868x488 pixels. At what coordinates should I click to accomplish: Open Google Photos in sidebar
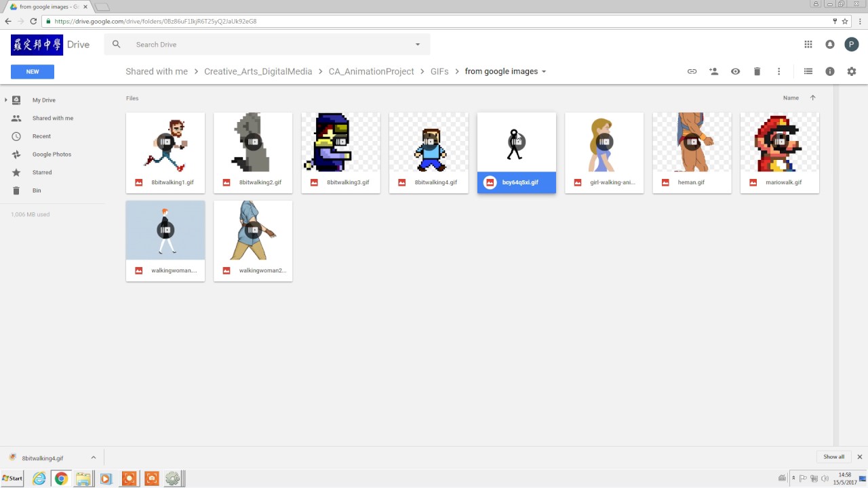[x=52, y=154]
